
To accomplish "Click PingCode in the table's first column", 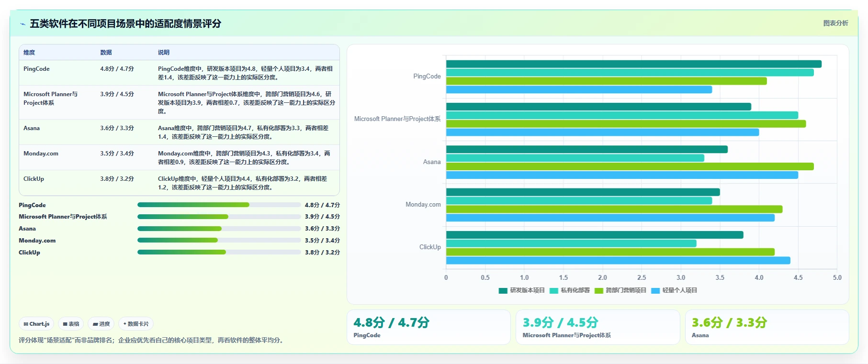I will click(x=36, y=69).
